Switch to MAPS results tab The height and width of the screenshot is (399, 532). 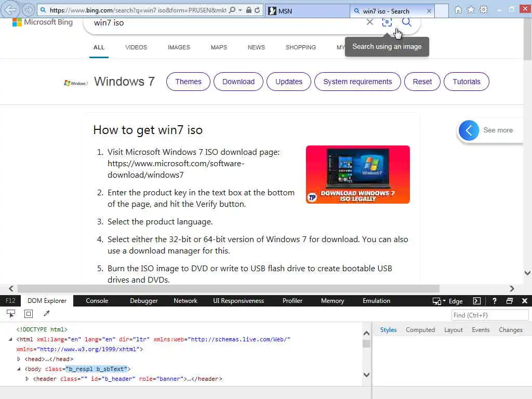[x=219, y=47]
